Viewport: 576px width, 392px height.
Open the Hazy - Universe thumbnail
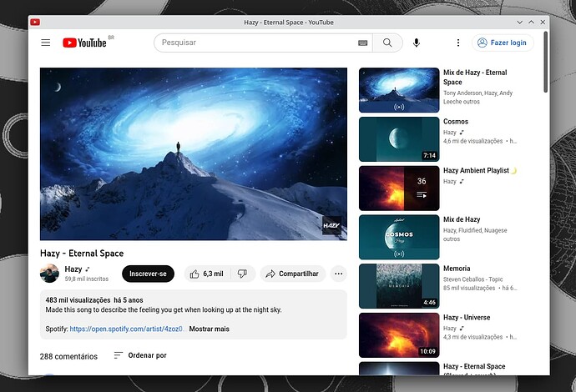tap(399, 335)
